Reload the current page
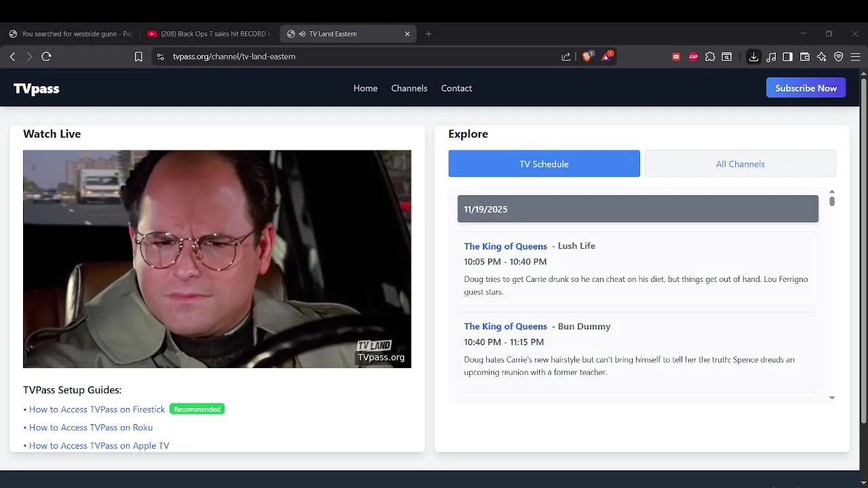Screen dimensions: 868x488 coord(46,57)
